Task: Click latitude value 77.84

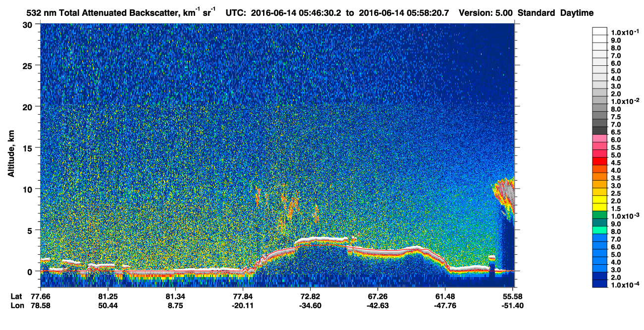Action: tap(242, 296)
